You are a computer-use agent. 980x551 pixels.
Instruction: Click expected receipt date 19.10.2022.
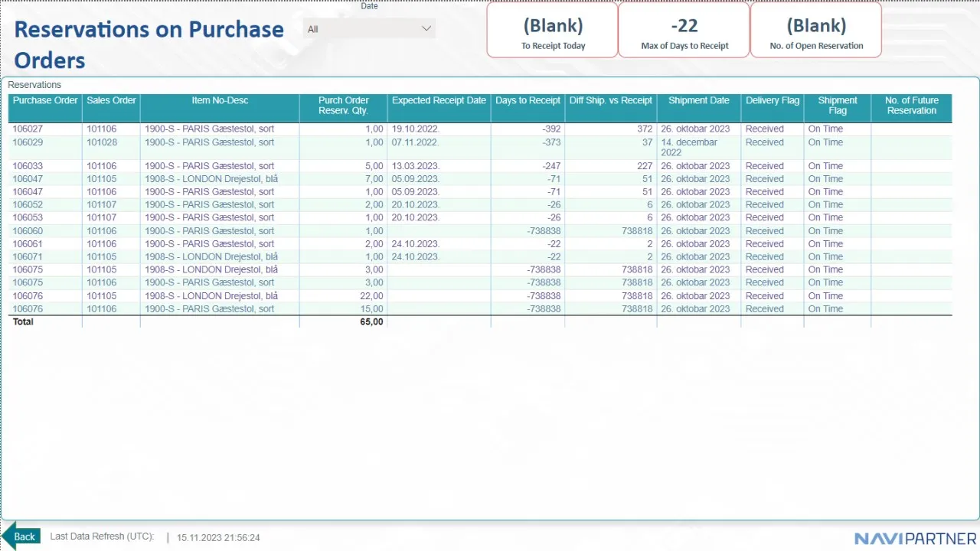click(415, 129)
